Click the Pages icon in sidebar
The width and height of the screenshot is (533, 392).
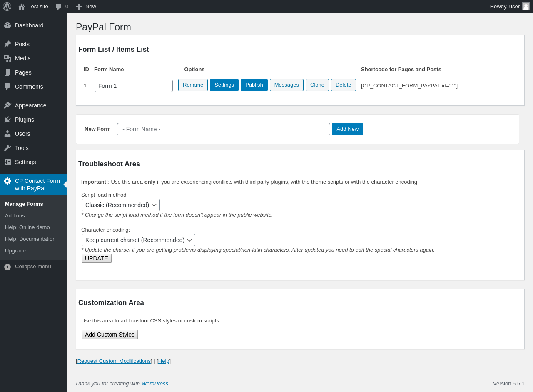7,72
